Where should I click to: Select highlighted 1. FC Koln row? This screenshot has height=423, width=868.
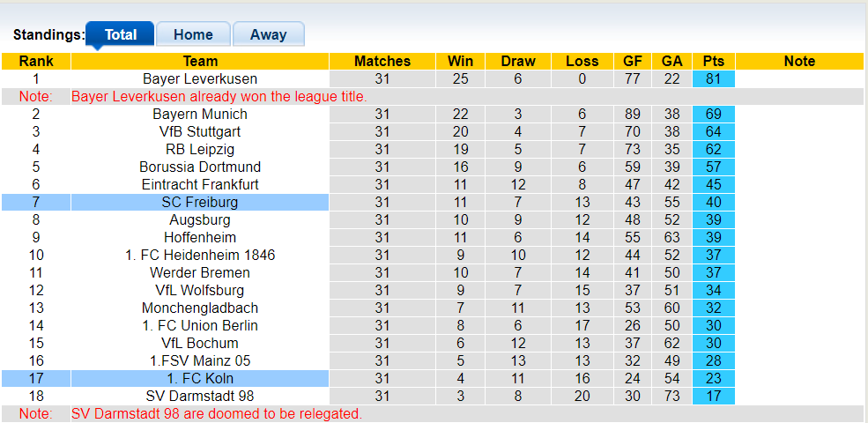[200, 378]
